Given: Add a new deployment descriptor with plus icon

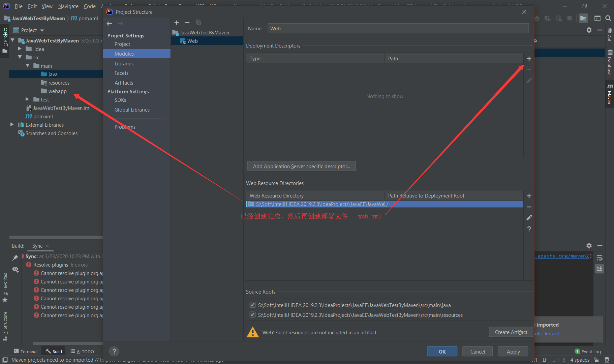Looking at the screenshot, I should pos(529,59).
